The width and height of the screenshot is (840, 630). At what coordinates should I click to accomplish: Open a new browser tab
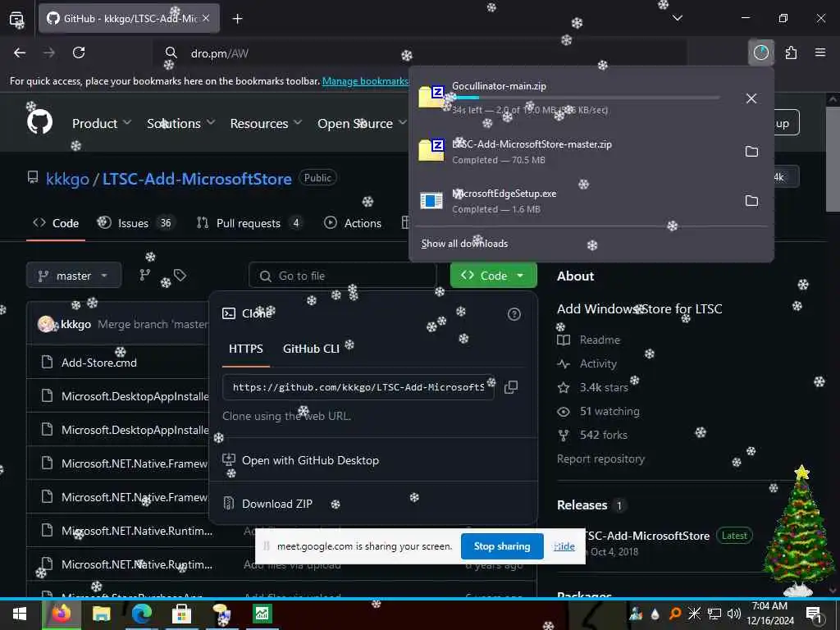pyautogui.click(x=237, y=19)
